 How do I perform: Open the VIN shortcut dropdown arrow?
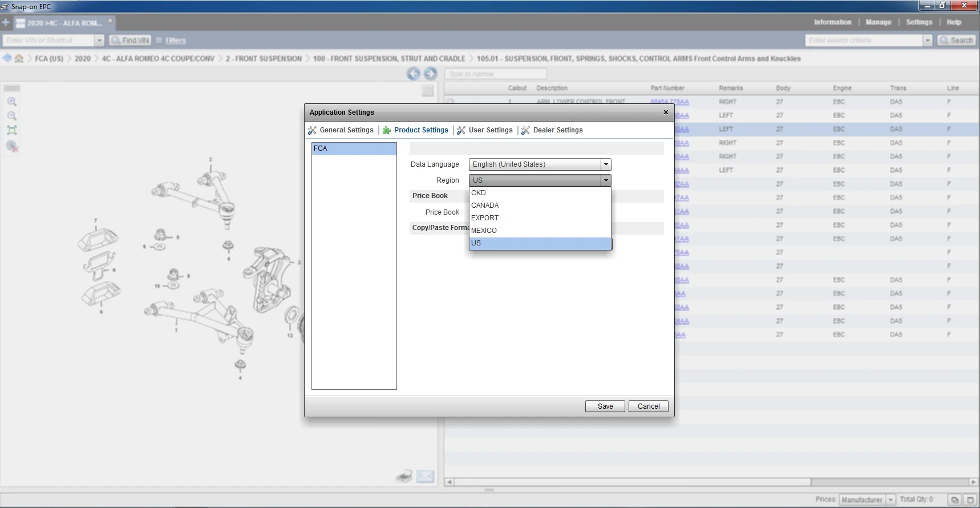tap(99, 41)
